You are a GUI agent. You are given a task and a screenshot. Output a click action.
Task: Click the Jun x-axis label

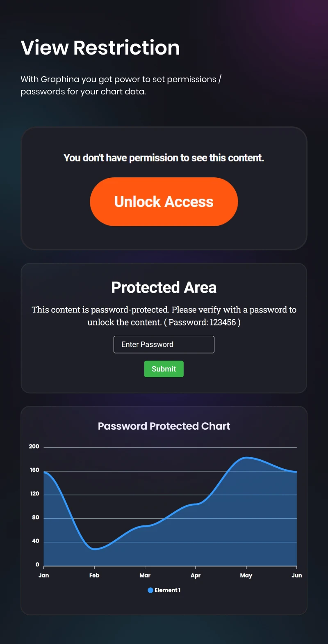click(297, 575)
